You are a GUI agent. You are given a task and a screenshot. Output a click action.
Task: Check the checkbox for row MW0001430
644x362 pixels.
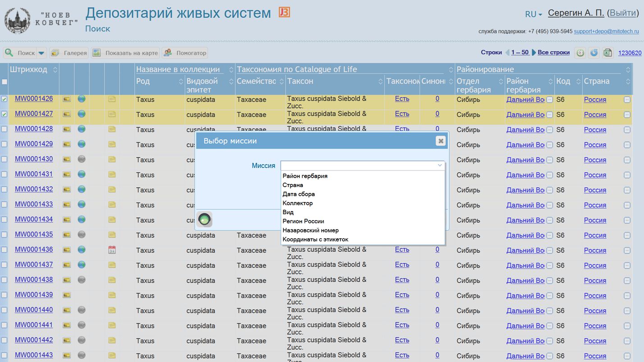pyautogui.click(x=5, y=159)
